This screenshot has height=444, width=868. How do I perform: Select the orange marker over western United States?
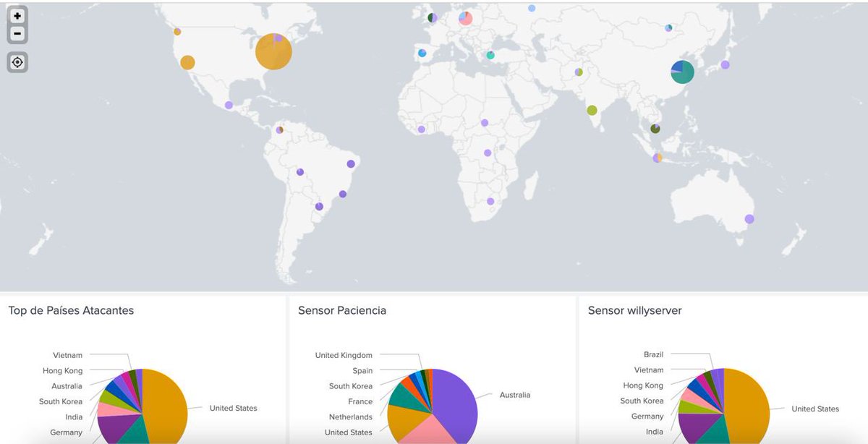[187, 63]
